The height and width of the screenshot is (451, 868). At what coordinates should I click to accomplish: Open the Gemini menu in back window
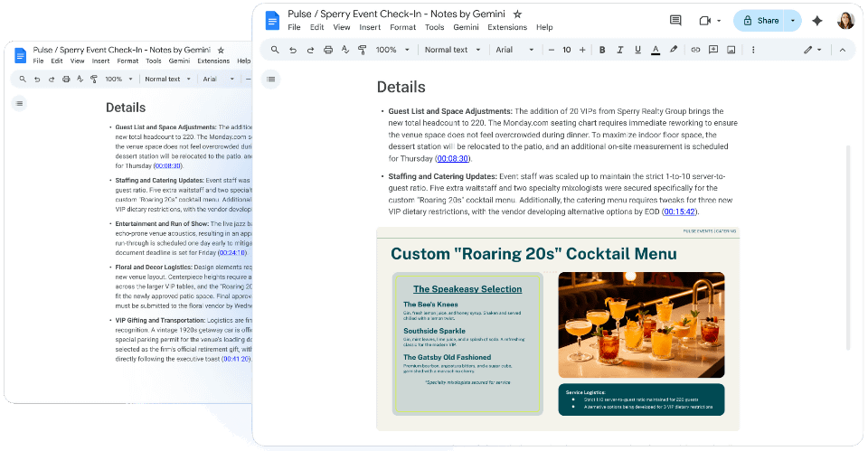tap(179, 61)
